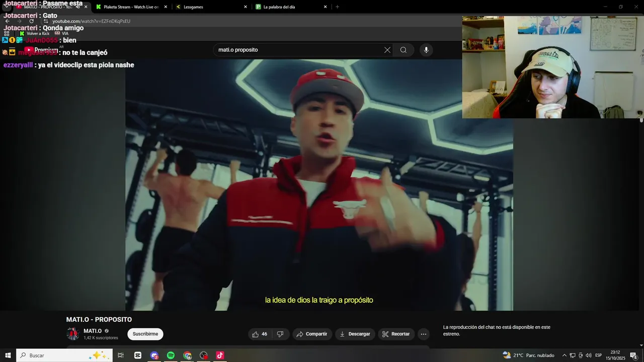This screenshot has width=644, height=362.
Task: Click the Suscribirme button
Action: pos(145,334)
